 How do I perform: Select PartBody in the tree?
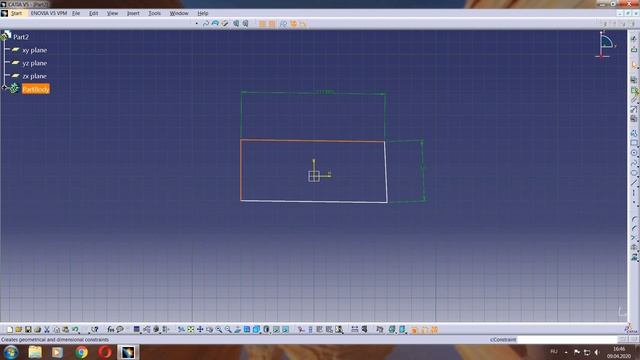tap(36, 89)
